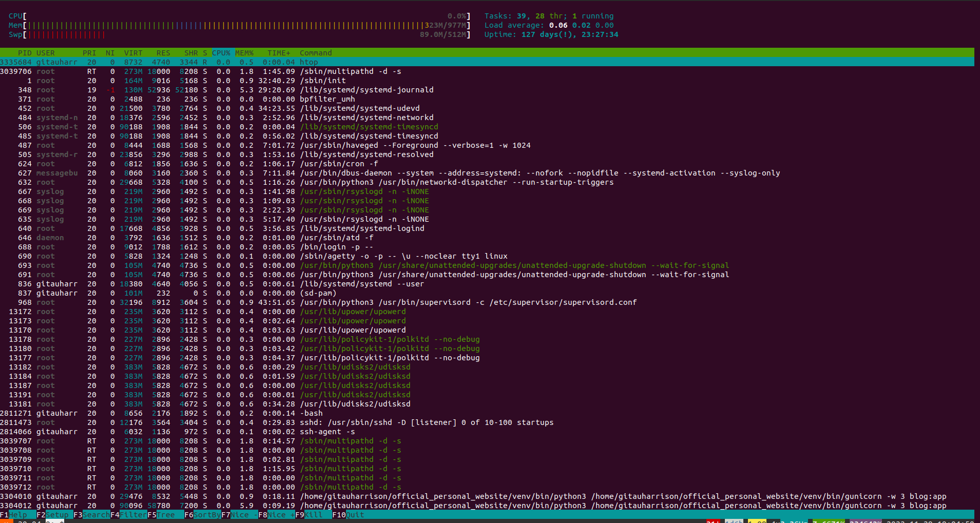The width and height of the screenshot is (980, 523).
Task: Select the supervisord process row
Action: click(487, 302)
